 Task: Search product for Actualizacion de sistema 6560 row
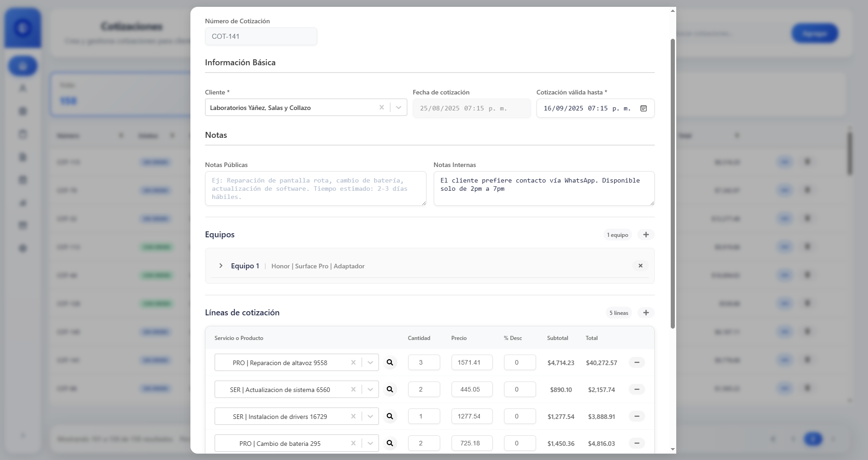390,389
